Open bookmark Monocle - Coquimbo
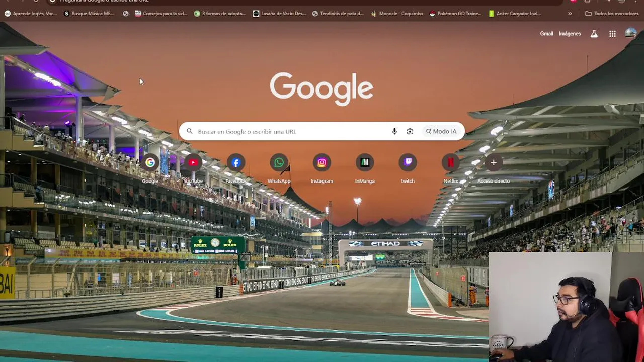Image resolution: width=644 pixels, height=362 pixels. pos(397,14)
